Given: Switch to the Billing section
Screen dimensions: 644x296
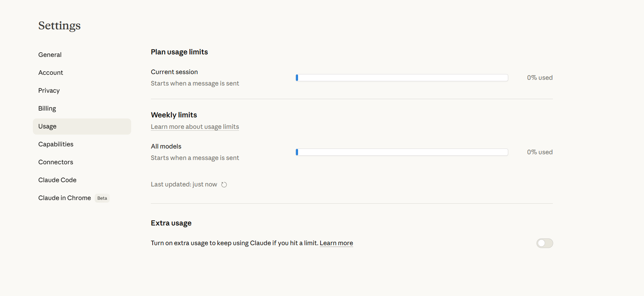Looking at the screenshot, I should coord(82,108).
